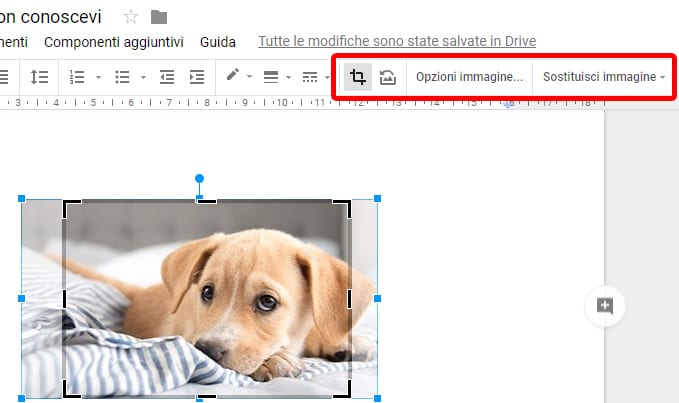This screenshot has height=403, width=679.
Task: Toggle the crop image tool
Action: coord(357,77)
